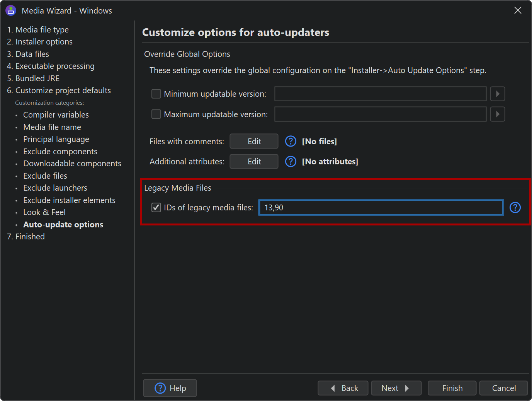Click the Next button
The height and width of the screenshot is (401, 532).
tap(396, 388)
